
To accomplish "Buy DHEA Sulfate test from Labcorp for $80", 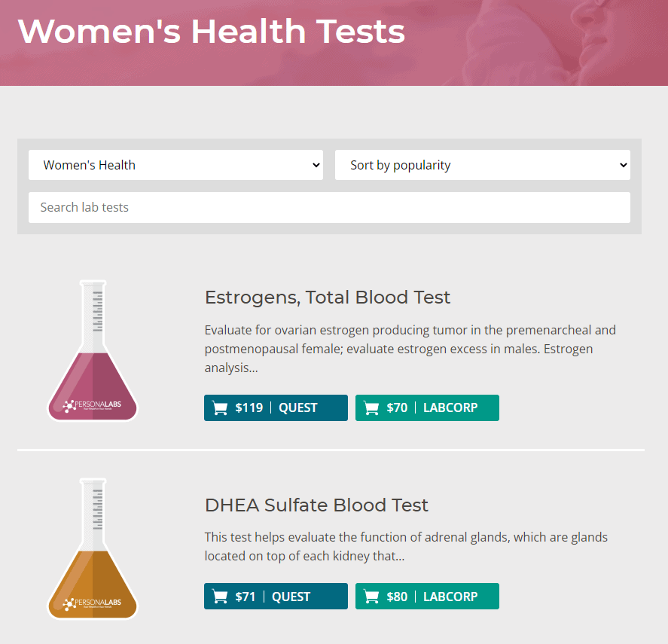I will tap(427, 597).
